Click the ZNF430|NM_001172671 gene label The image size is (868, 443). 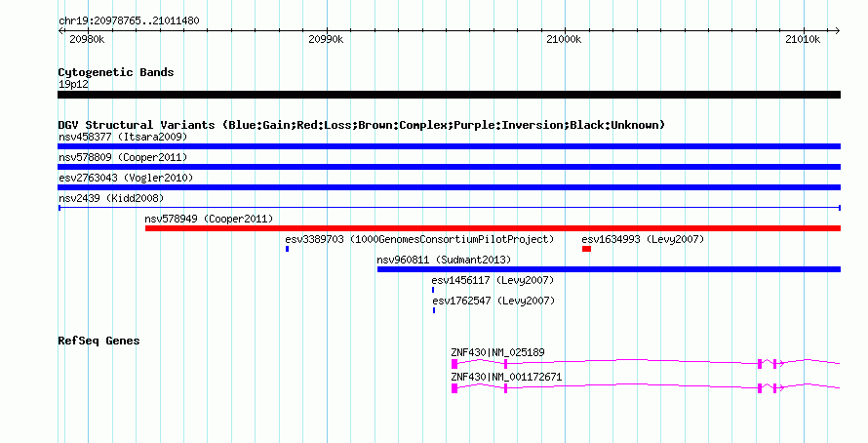point(506,377)
